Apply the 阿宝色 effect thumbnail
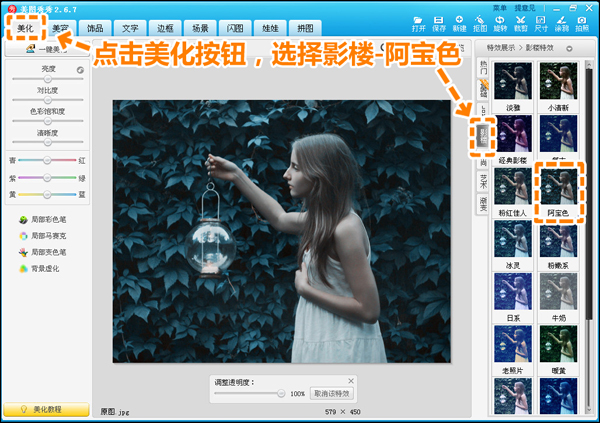Image resolution: width=600 pixels, height=423 pixels. pos(557,187)
